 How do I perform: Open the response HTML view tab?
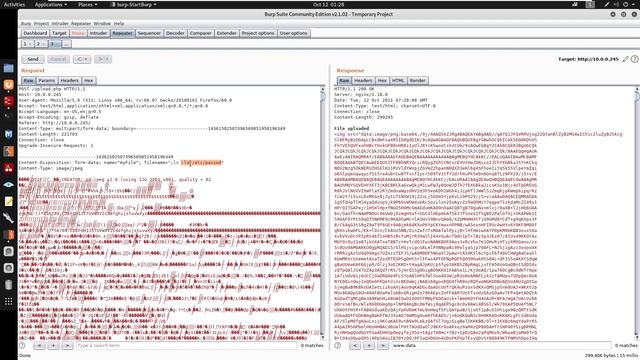[x=398, y=80]
